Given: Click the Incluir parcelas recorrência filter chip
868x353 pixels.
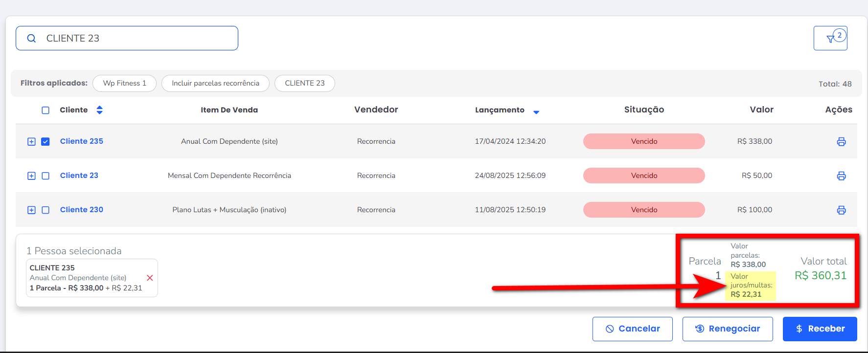Looking at the screenshot, I should click(215, 83).
